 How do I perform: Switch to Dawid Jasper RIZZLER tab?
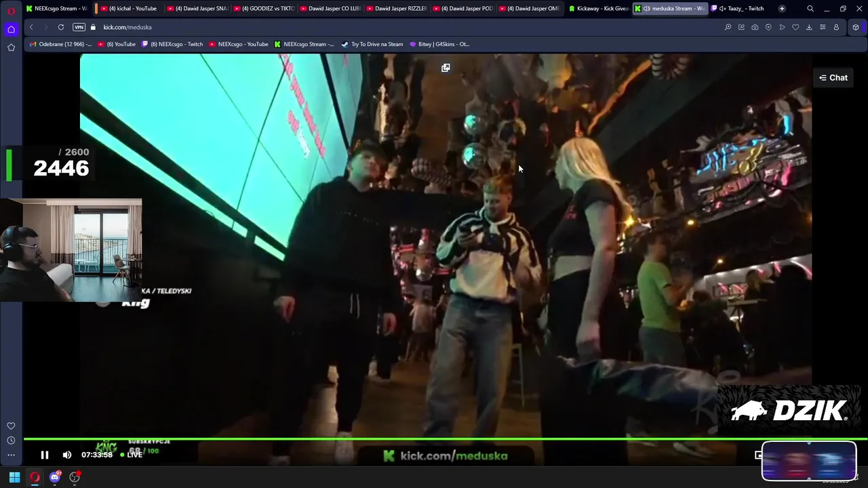(x=396, y=9)
